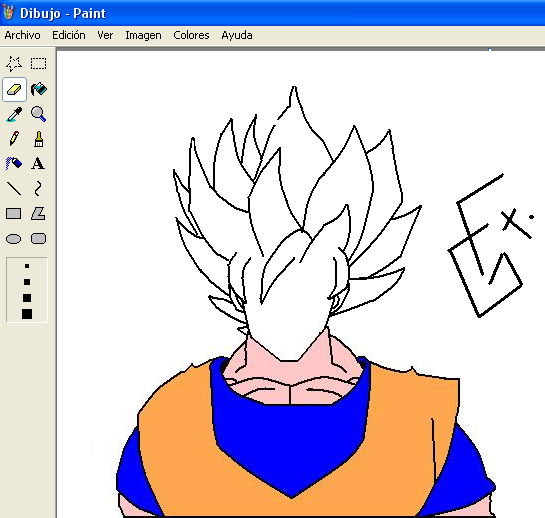The image size is (545, 518).
Task: Activate the Magnifier tool
Action: tap(38, 114)
